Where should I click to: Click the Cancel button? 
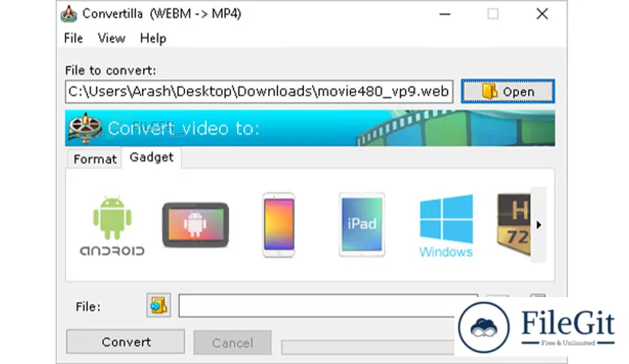click(x=232, y=343)
